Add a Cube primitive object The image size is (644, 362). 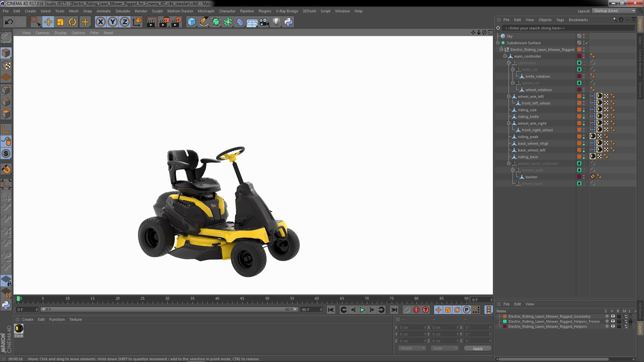click(192, 22)
